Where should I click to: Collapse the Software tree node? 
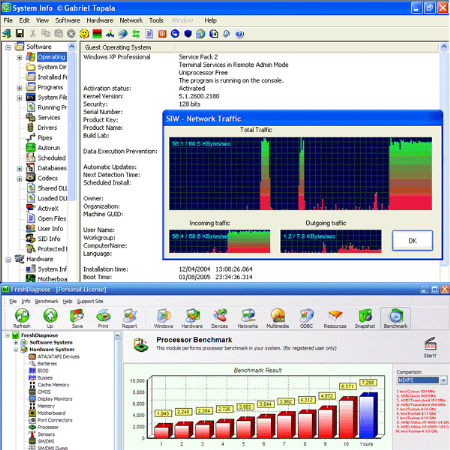point(8,47)
